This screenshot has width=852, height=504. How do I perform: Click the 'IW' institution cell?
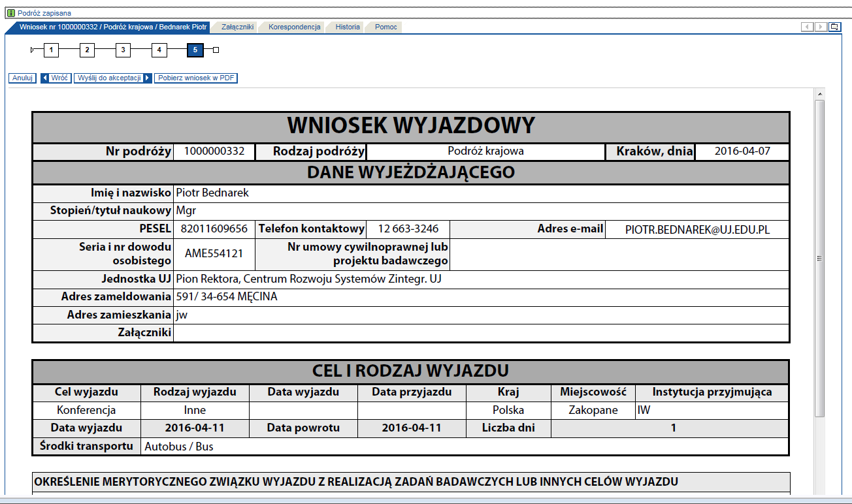(712, 411)
